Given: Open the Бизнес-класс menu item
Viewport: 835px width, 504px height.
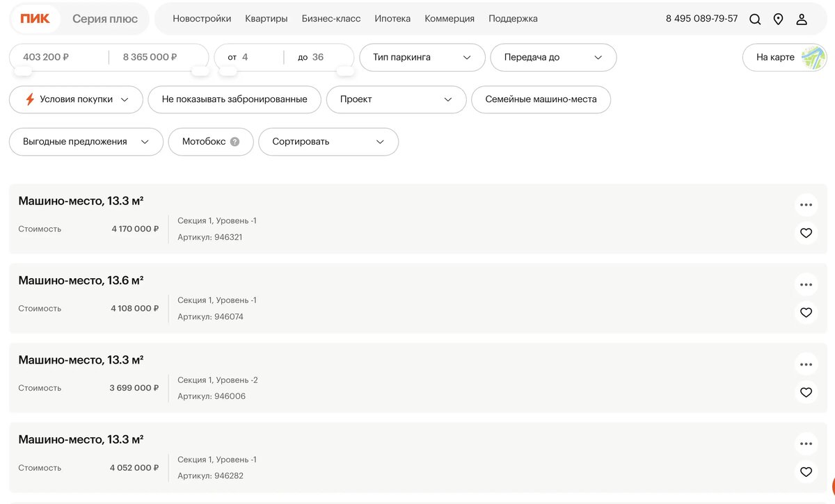Looking at the screenshot, I should tap(331, 19).
